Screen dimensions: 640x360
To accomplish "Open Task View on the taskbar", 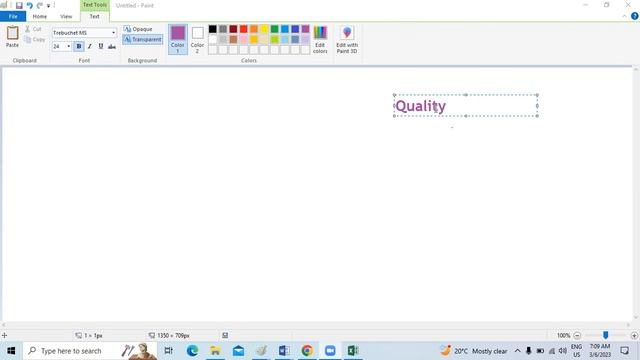I will point(168,351).
